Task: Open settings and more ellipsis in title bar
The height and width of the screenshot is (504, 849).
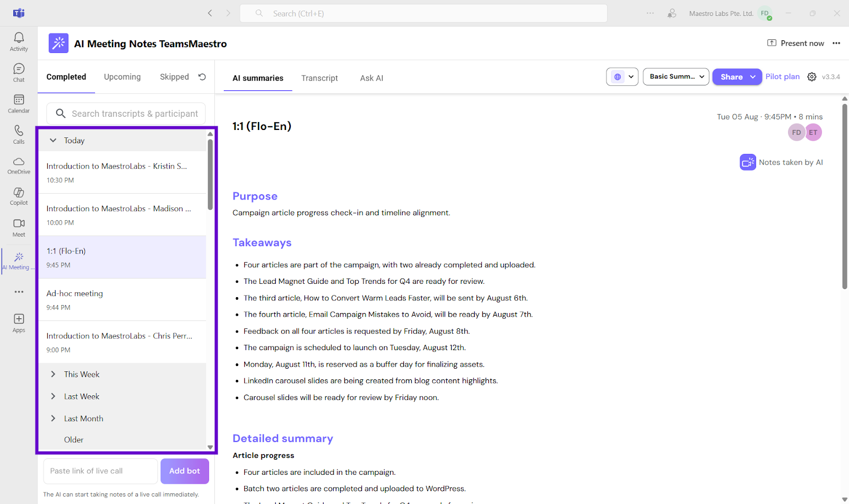Action: click(x=650, y=13)
